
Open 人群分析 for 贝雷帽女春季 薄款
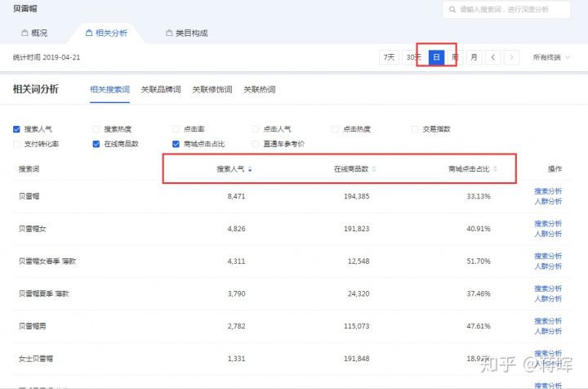(x=548, y=266)
